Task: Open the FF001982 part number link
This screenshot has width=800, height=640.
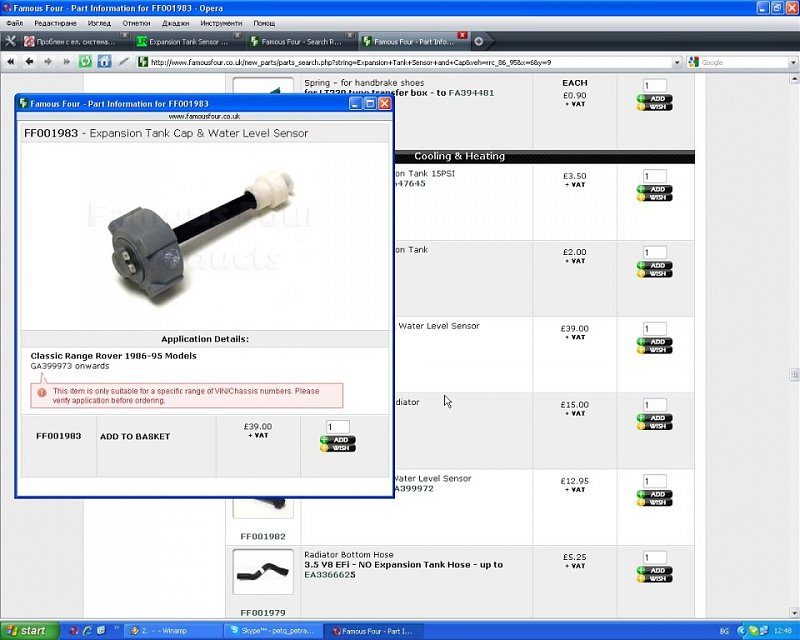Action: (x=263, y=536)
